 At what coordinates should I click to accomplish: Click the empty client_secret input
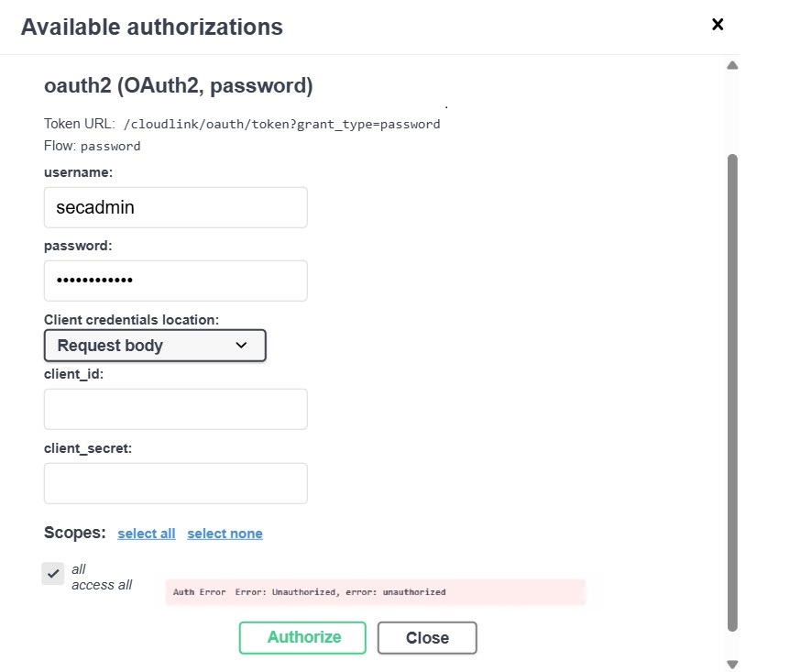pos(175,483)
